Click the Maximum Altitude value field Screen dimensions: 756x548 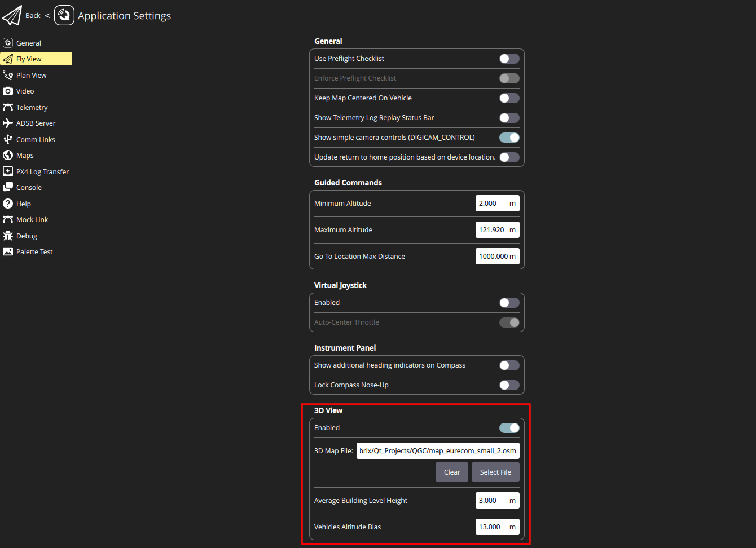pyautogui.click(x=493, y=230)
